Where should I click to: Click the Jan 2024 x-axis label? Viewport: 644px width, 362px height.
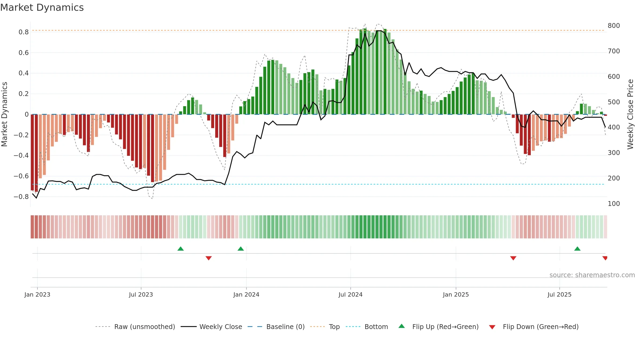(246, 294)
